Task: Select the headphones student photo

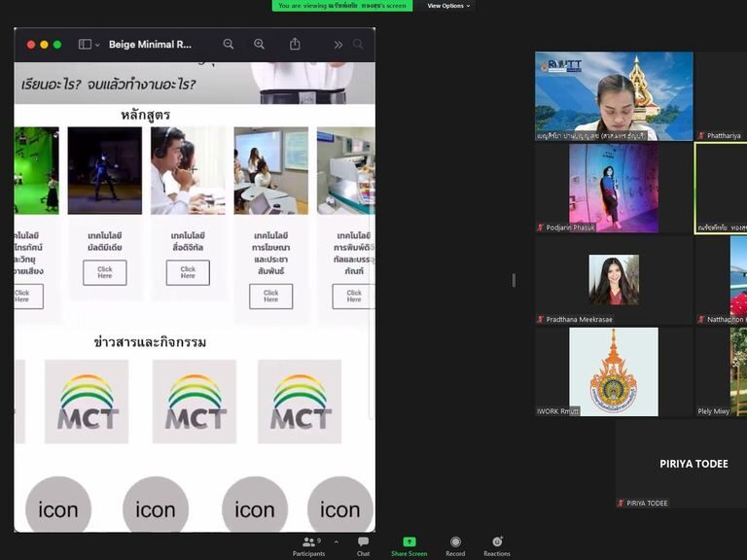Action: [x=188, y=170]
